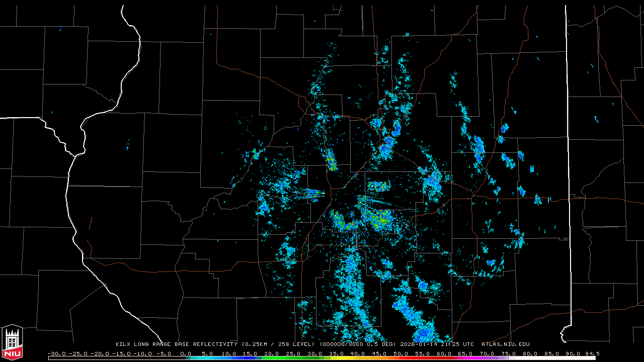Viewport: 644px width, 362px height.
Task: Click the 50.0 scale label
Action: pyautogui.click(x=402, y=353)
